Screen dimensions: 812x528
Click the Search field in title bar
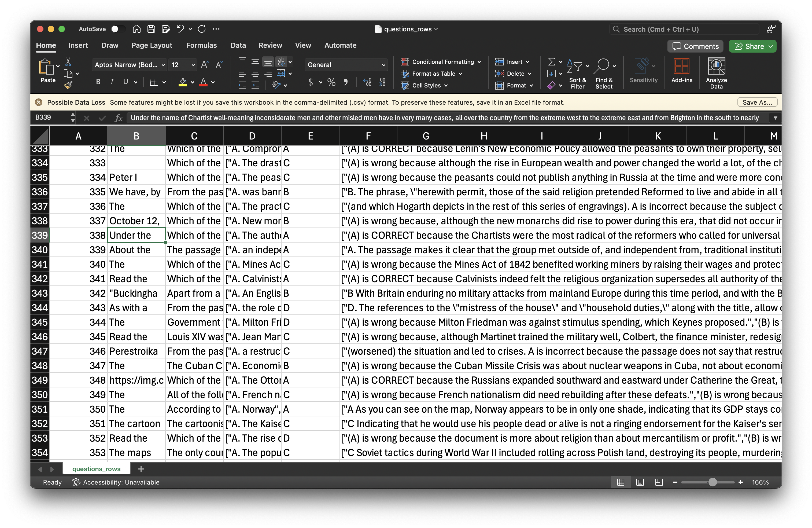pyautogui.click(x=684, y=29)
